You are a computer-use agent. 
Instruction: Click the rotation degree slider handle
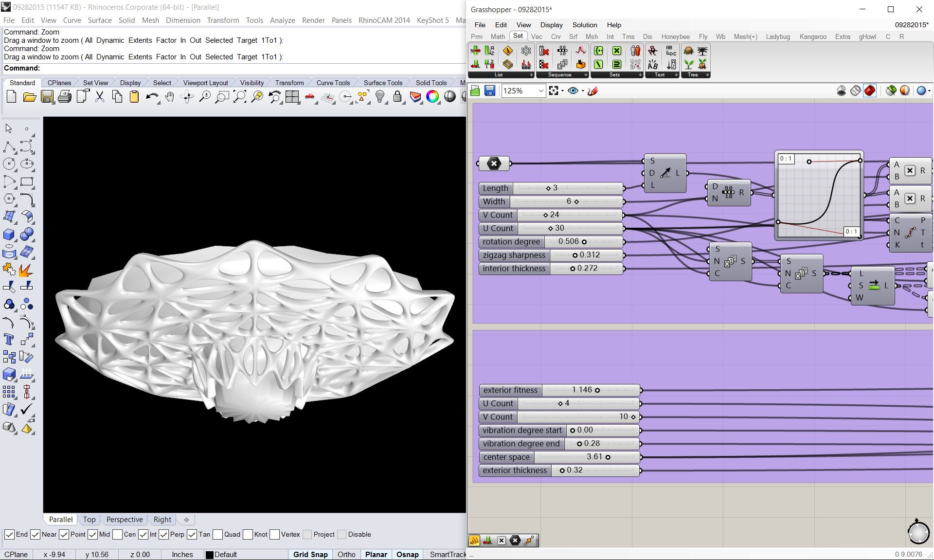[x=584, y=242]
